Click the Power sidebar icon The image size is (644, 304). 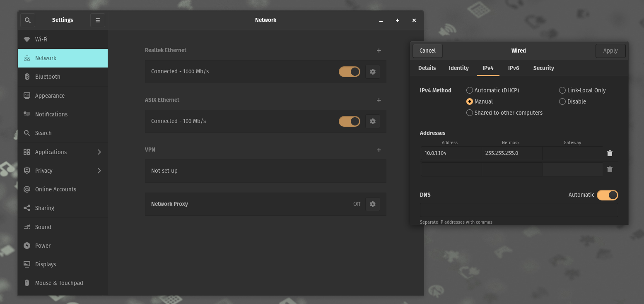[27, 246]
